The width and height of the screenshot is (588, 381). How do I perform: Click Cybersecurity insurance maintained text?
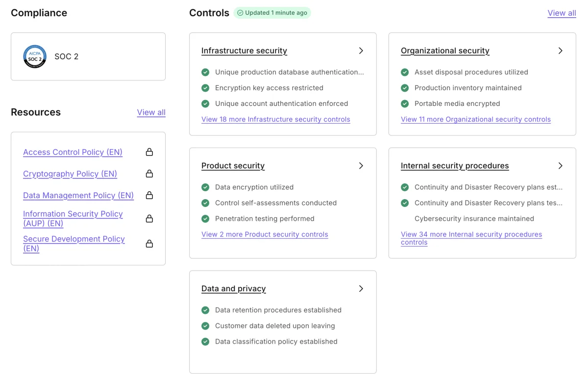coord(474,218)
